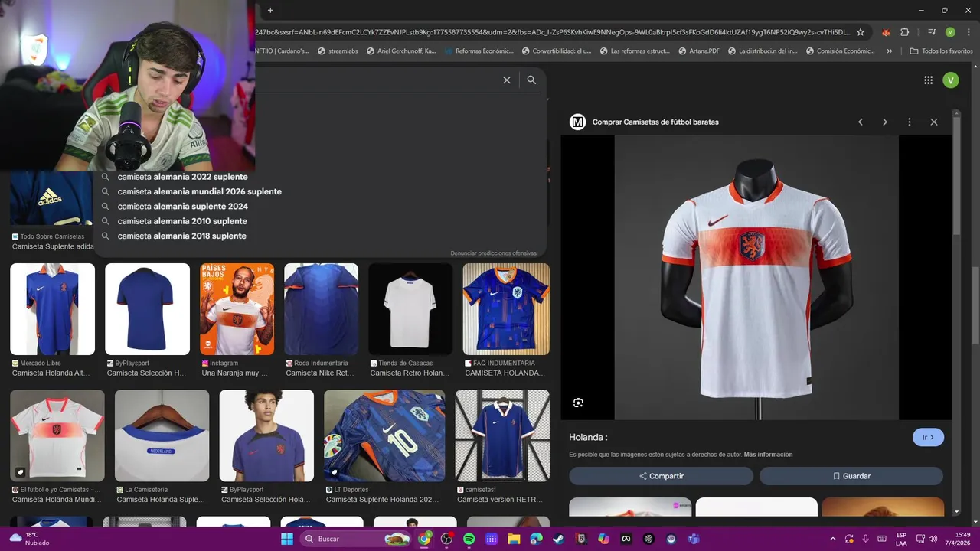Open the streamlabs bookmark
The image size is (980, 551).
point(336,51)
